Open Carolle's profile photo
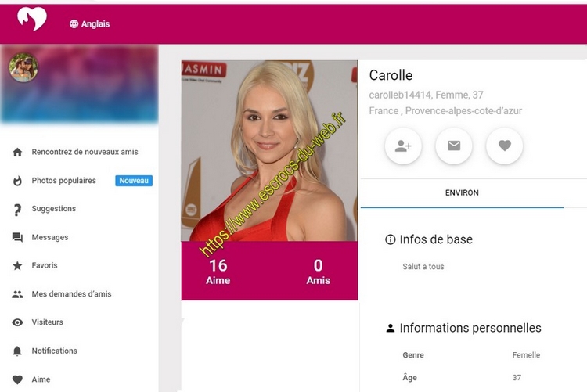587x392 pixels. (x=269, y=150)
